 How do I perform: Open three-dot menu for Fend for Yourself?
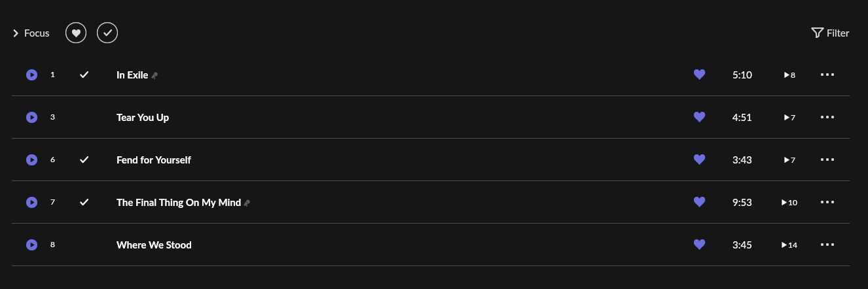coord(827,160)
